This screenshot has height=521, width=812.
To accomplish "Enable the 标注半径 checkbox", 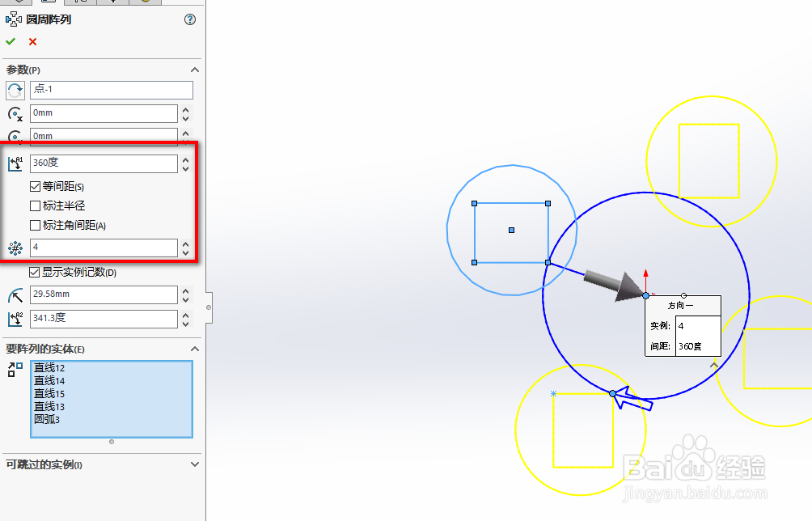I will (35, 205).
